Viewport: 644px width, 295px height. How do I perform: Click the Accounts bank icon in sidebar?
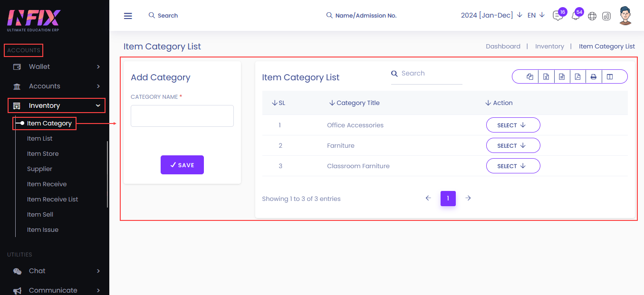[17, 86]
